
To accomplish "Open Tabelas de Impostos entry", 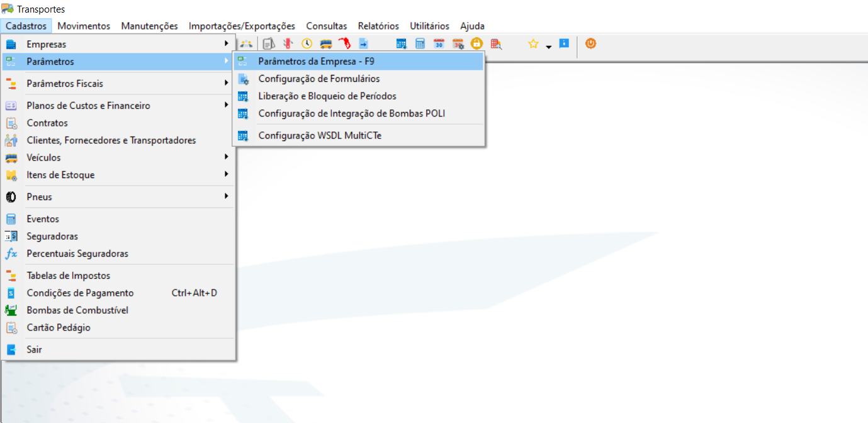I will pos(118,276).
